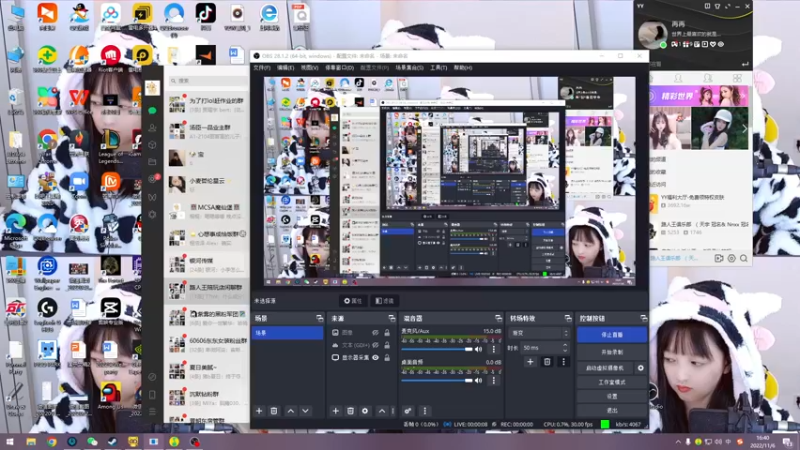Add a scene transition with plus icon
Screen dimensions: 800x450
click(x=530, y=362)
